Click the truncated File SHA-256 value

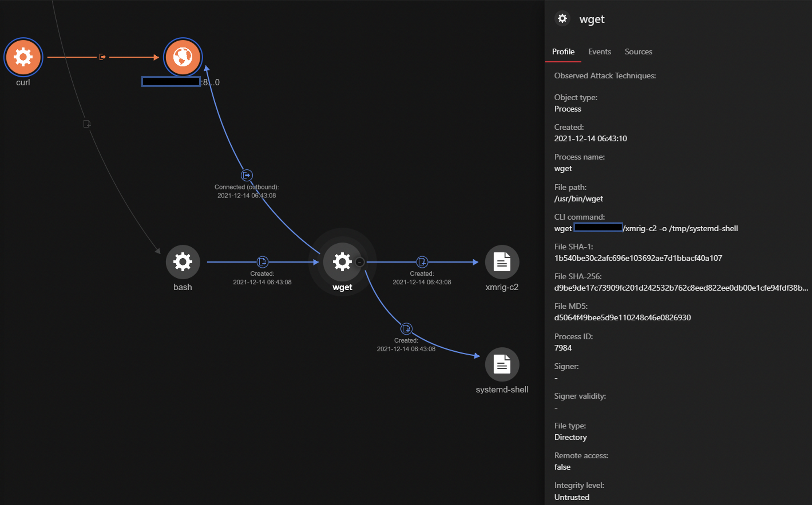pyautogui.click(x=680, y=288)
